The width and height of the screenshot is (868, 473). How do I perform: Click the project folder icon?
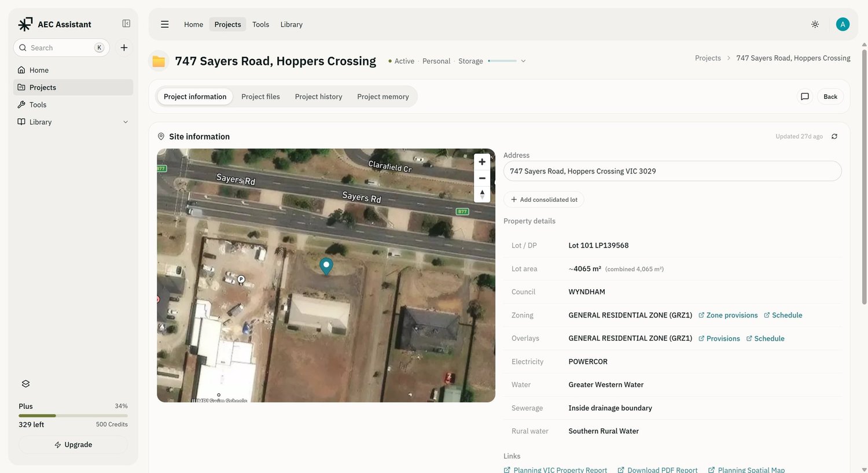click(x=159, y=61)
